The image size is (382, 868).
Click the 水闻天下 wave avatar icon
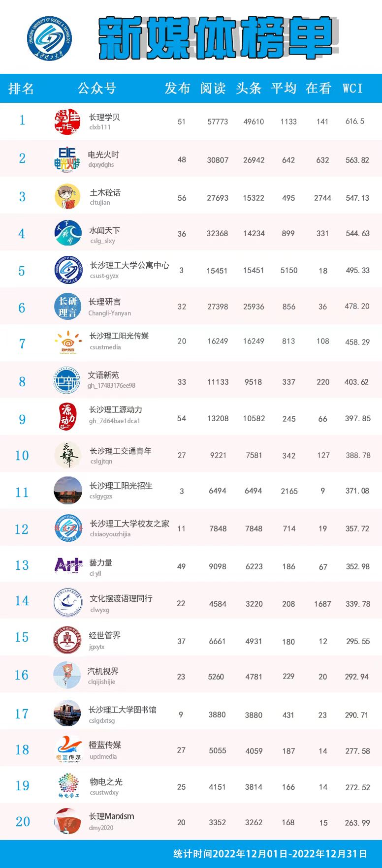[68, 233]
